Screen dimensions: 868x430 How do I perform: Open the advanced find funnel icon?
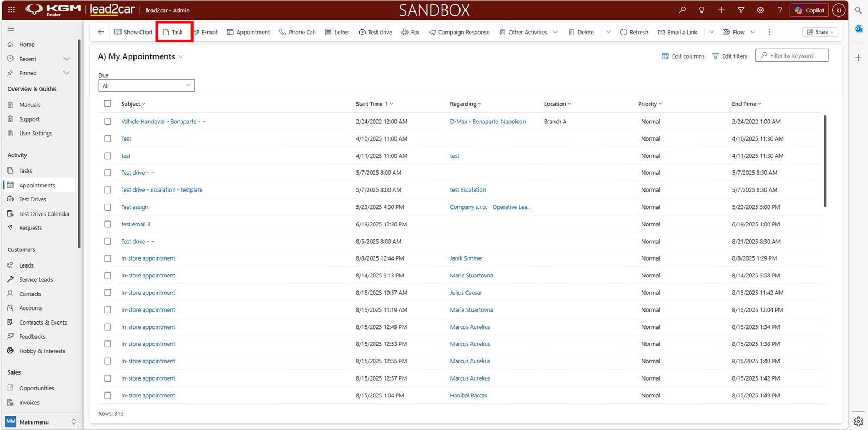(x=741, y=10)
